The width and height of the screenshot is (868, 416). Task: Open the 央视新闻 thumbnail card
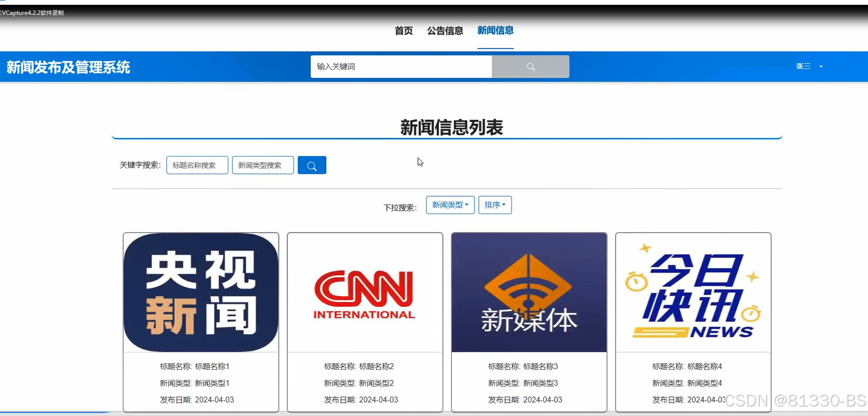(x=201, y=292)
